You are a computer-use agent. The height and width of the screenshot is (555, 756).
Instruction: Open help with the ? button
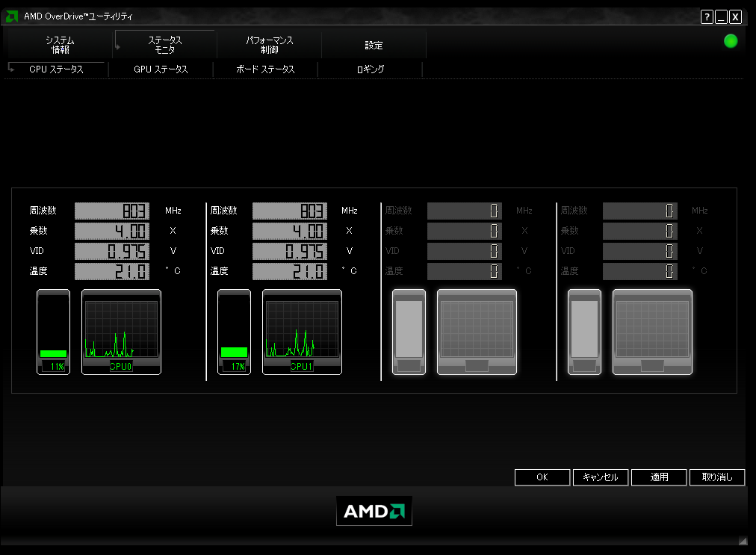coord(707,17)
